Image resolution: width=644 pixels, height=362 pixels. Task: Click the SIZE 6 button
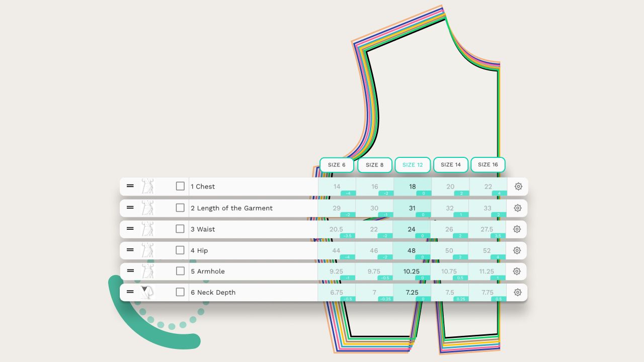click(x=336, y=164)
